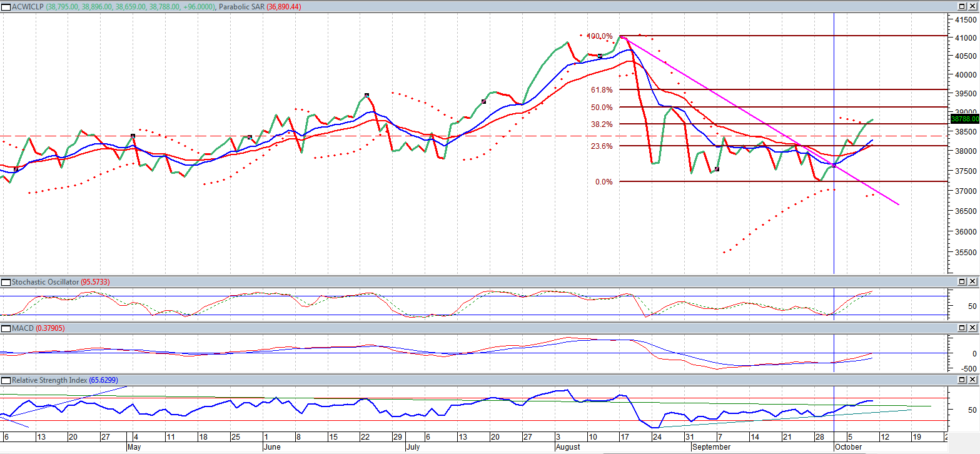Click the July label on the date axis
The height and width of the screenshot is (454, 980).
pos(413,447)
